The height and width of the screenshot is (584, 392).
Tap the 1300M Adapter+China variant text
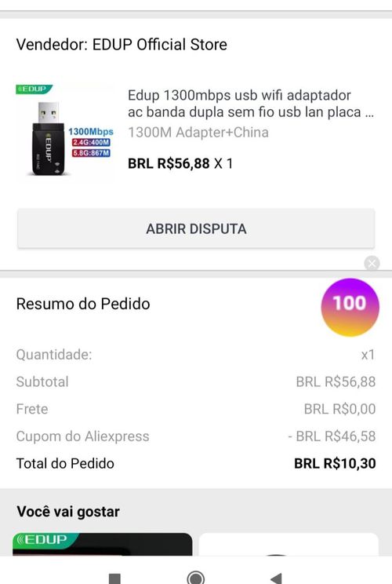pos(198,132)
